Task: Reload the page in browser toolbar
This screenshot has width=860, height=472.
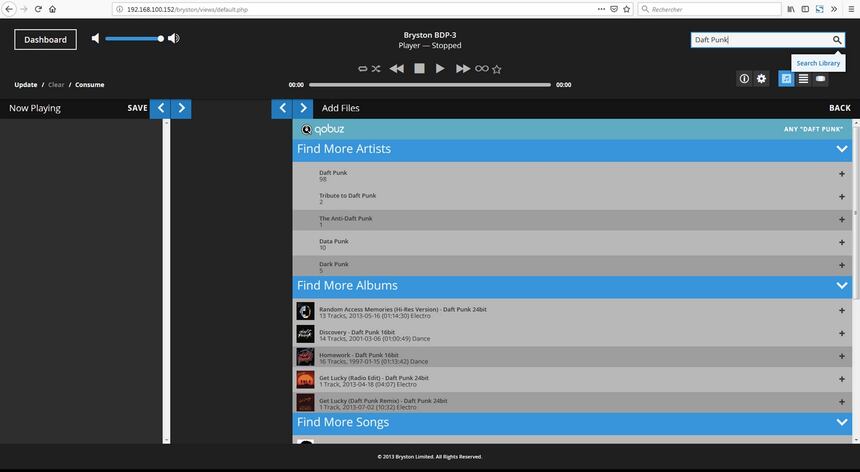Action: pyautogui.click(x=38, y=9)
